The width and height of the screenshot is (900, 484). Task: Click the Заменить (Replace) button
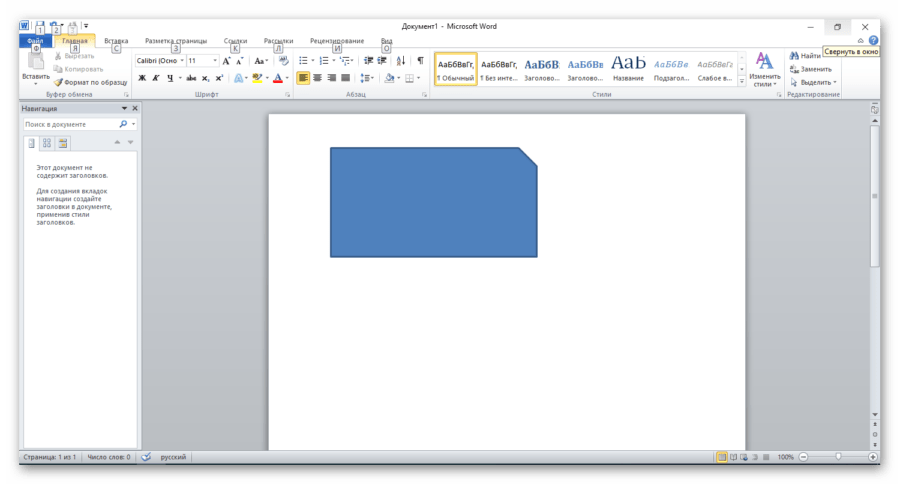coord(811,69)
